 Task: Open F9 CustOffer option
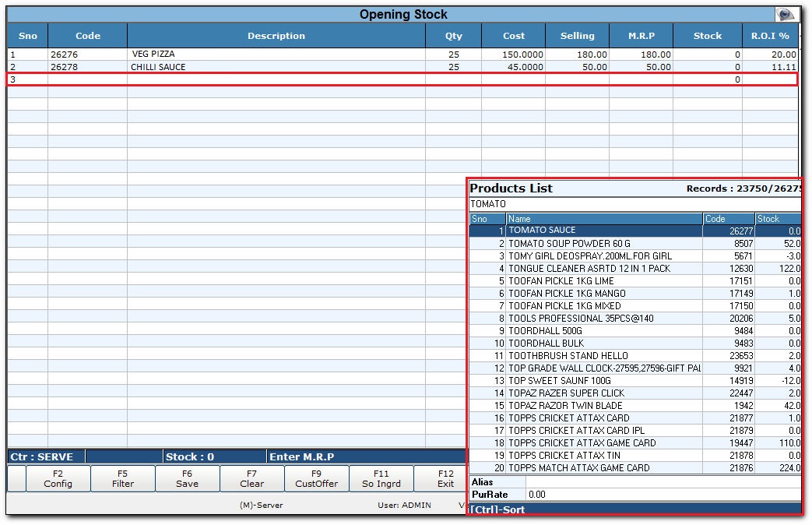[317, 478]
